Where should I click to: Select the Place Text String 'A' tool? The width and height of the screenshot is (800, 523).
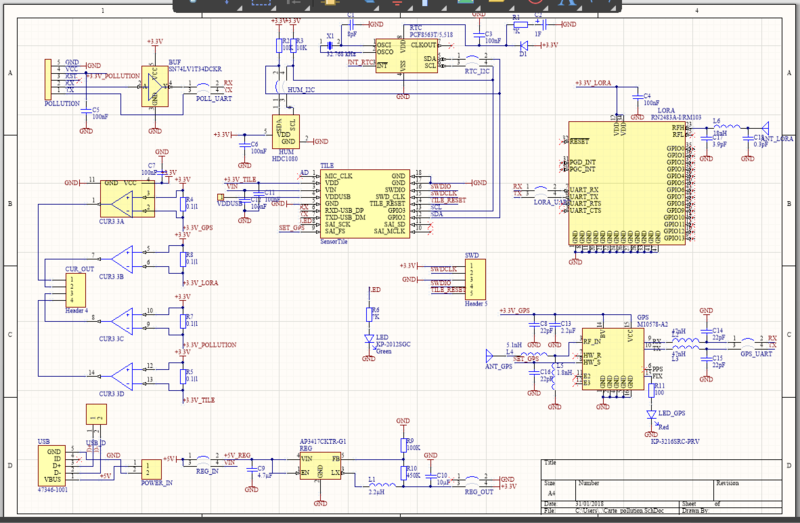[x=564, y=3]
